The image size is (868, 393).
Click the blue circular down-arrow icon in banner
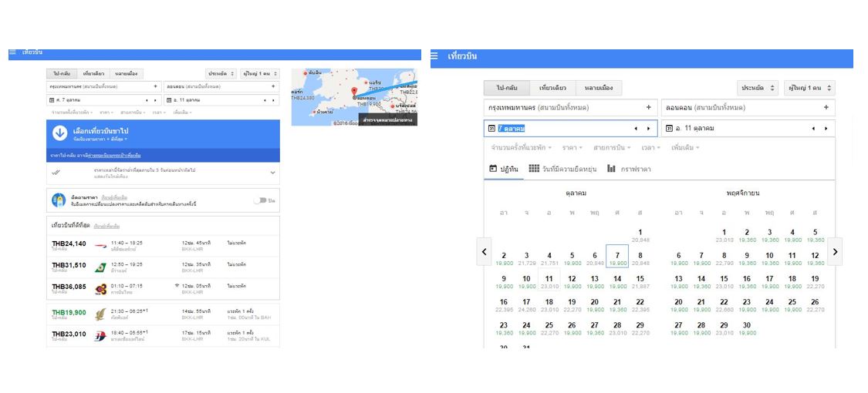click(x=60, y=133)
